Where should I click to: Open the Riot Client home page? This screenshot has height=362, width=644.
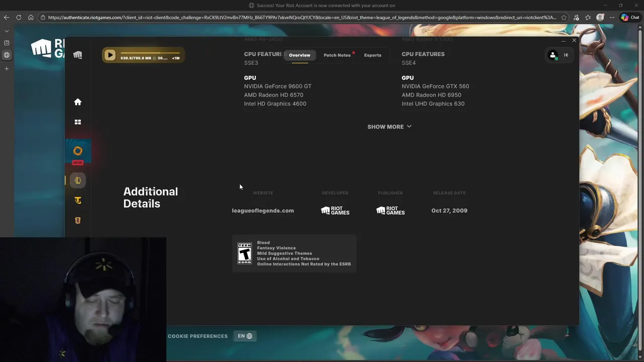[77, 102]
